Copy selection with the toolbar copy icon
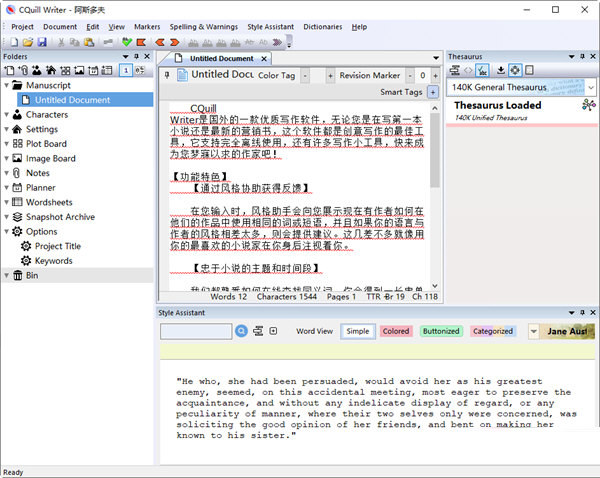600x478 pixels. 75,42
